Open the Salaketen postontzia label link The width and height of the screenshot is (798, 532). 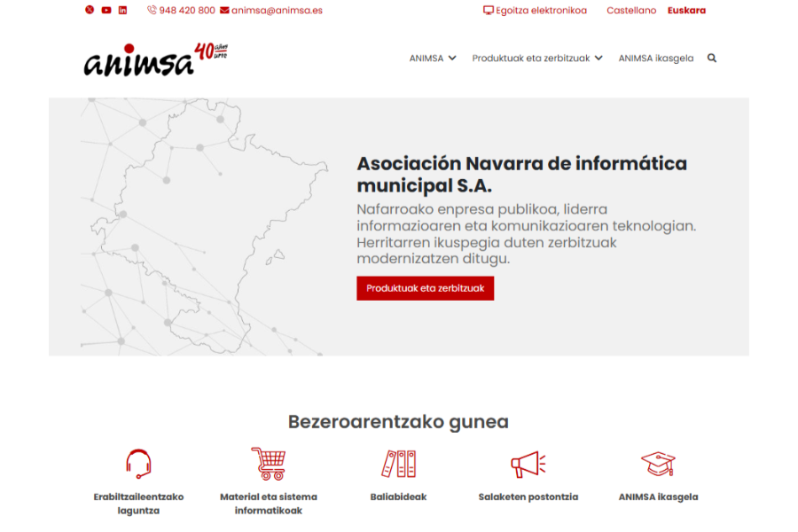(x=528, y=497)
